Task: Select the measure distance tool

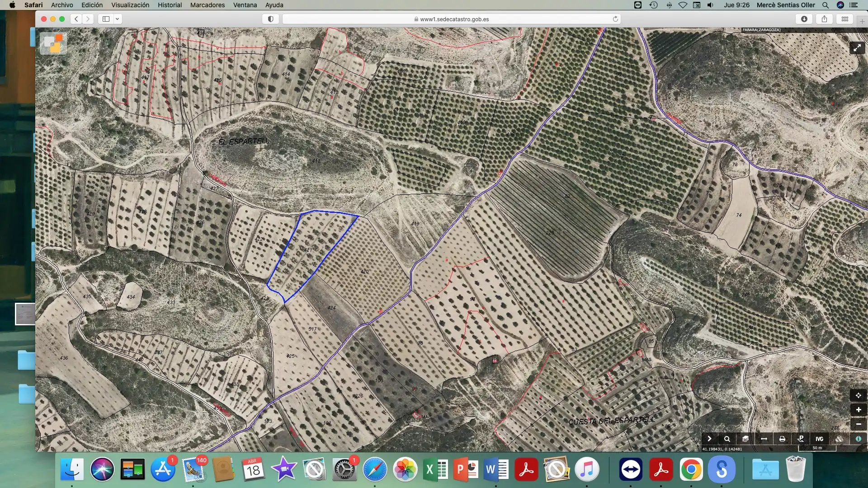Action: point(764,439)
